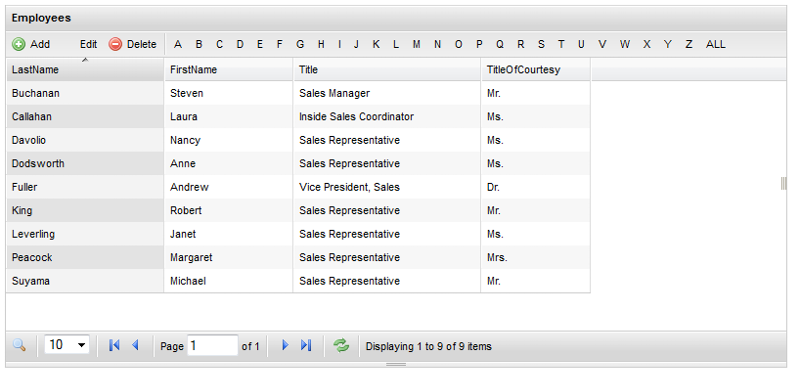Refresh the grid with green arrows icon
The width and height of the screenshot is (800, 386).
coord(341,345)
